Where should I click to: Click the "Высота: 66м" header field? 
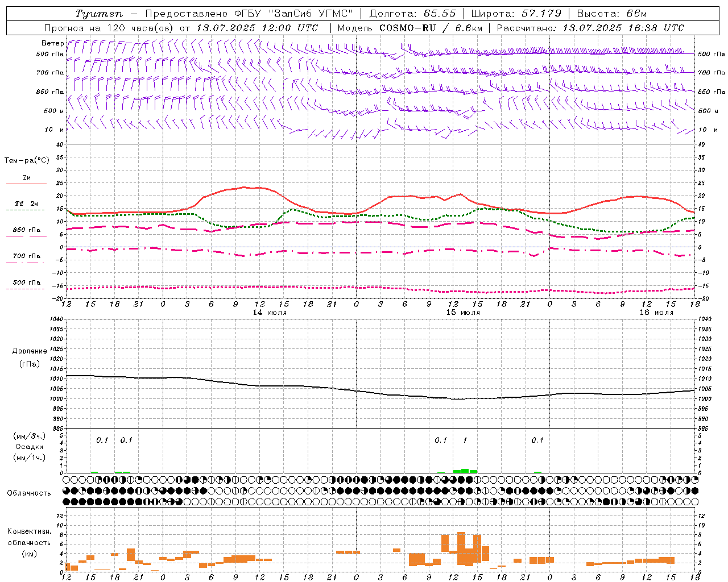point(612,14)
